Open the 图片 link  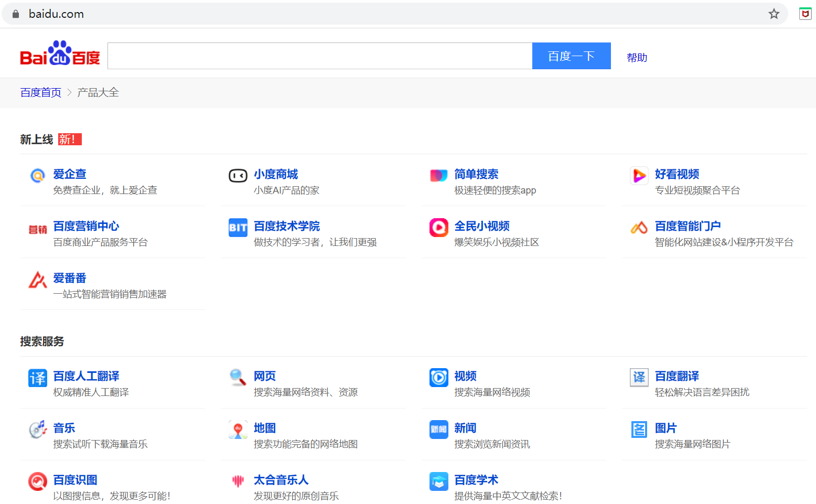[x=666, y=428]
